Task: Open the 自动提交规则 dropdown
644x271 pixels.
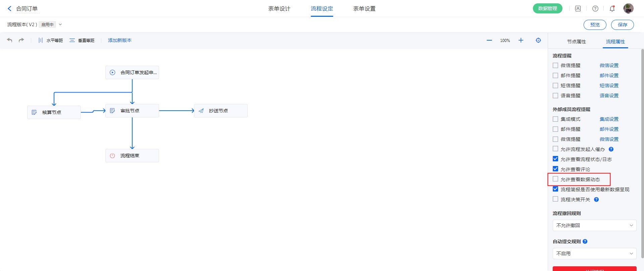Action: (x=594, y=254)
